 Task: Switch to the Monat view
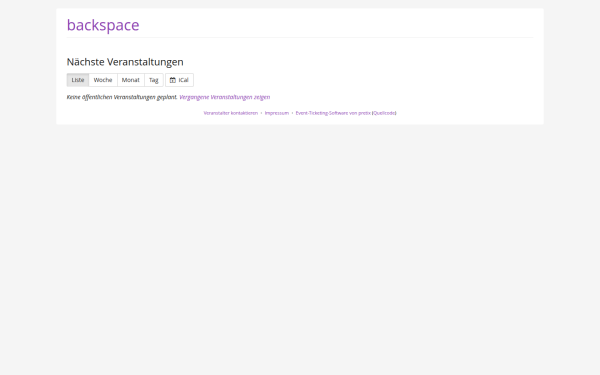(x=130, y=80)
